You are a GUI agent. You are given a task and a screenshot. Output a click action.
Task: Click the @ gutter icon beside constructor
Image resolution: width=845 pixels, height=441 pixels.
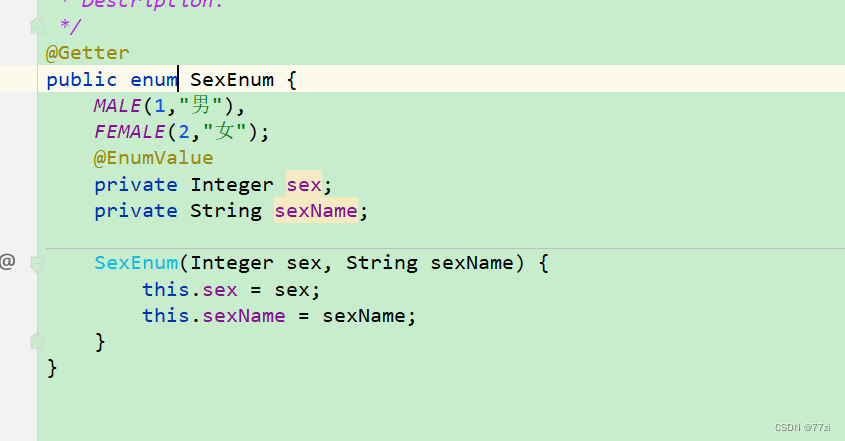click(7, 262)
